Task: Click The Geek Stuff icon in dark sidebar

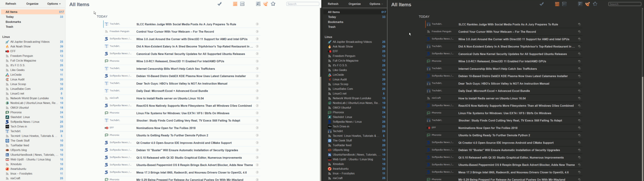Action: point(330,141)
